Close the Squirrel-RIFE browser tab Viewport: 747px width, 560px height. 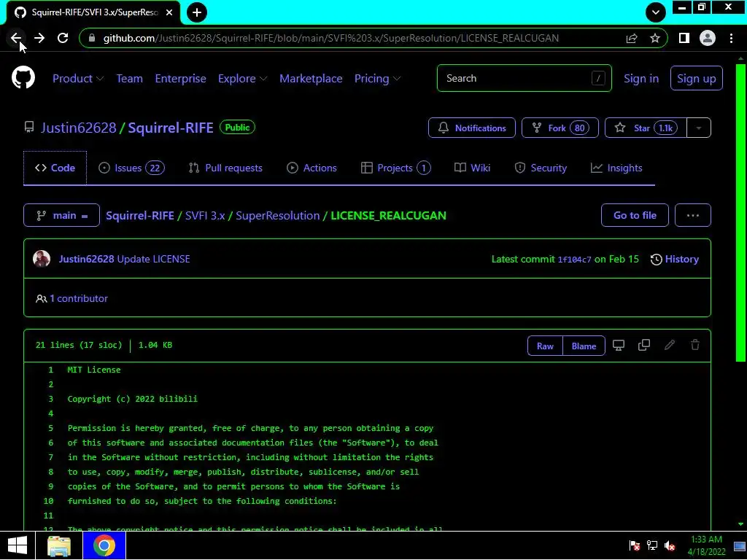[169, 12]
